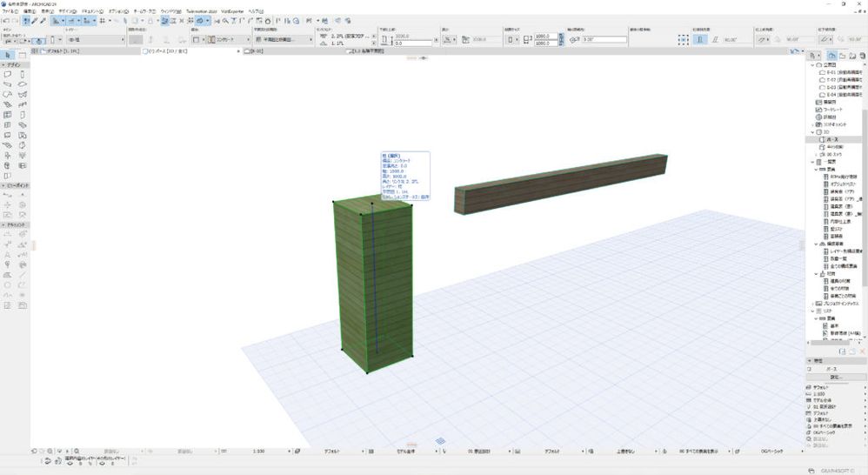Select the Marquee tool in the toolbox
Viewport: 868px width, 475px height.
[x=23, y=55]
